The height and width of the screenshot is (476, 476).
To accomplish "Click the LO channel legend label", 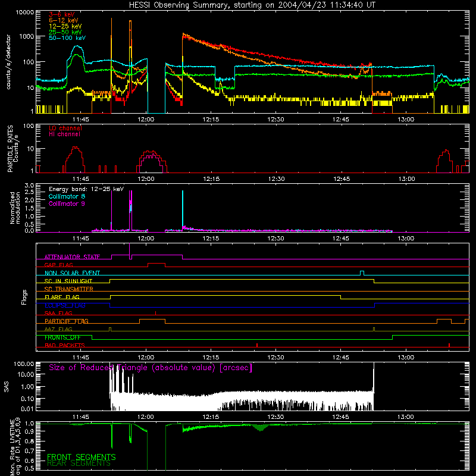I will (x=65, y=128).
